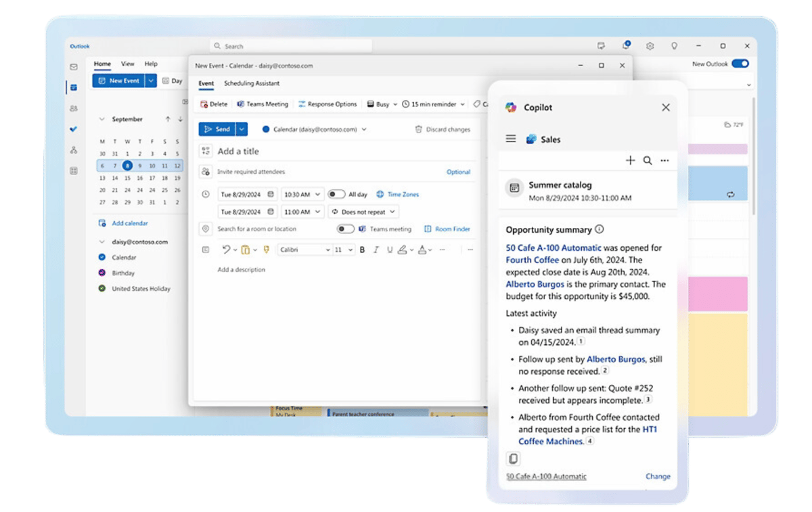This screenshot has height=512, width=812.
Task: Collapse the daisy@contoso.com calendar group
Action: coord(101,241)
